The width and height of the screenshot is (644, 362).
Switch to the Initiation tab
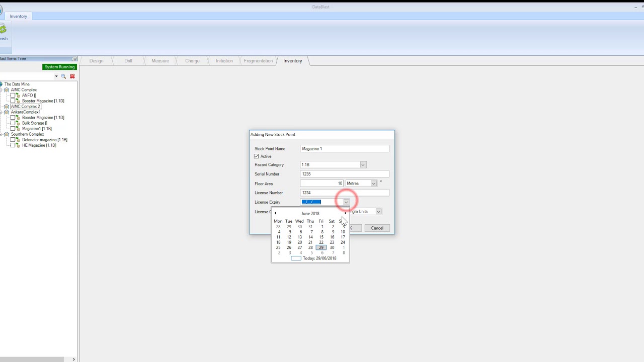coord(224,61)
